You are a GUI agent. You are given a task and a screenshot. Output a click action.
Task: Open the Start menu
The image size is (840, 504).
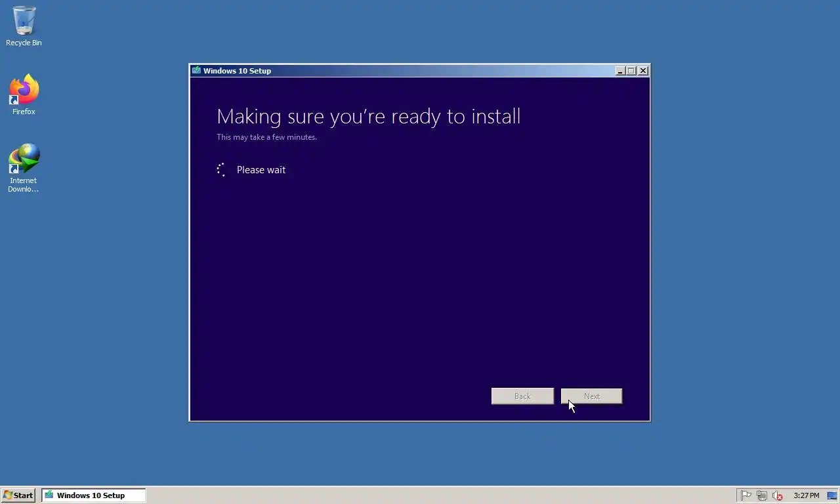(18, 495)
